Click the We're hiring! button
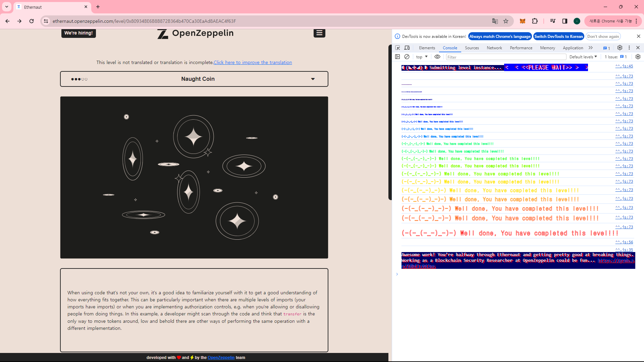This screenshot has width=644, height=362. (x=78, y=33)
